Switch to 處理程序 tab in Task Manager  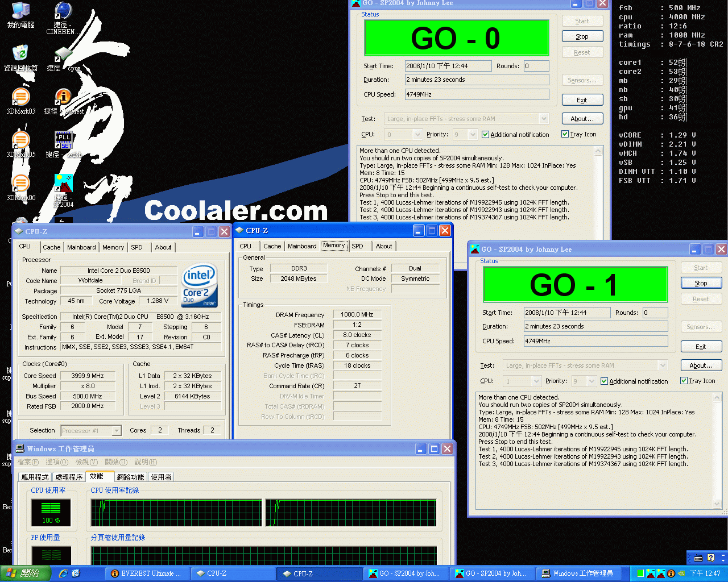click(69, 477)
